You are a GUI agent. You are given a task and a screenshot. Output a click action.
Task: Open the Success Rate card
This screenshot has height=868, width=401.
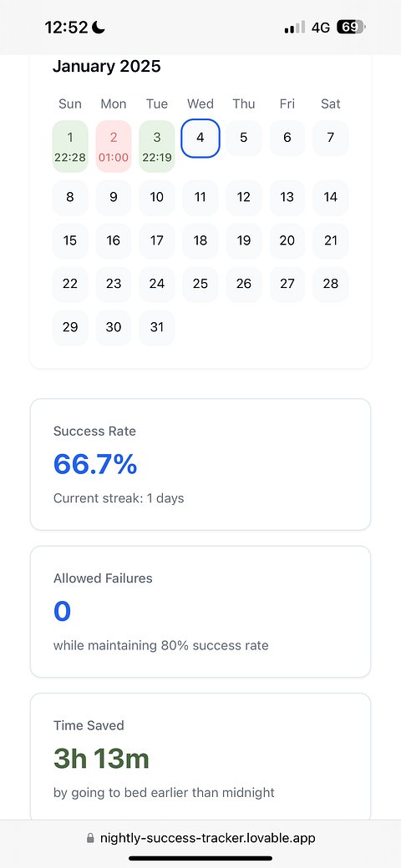[200, 464]
